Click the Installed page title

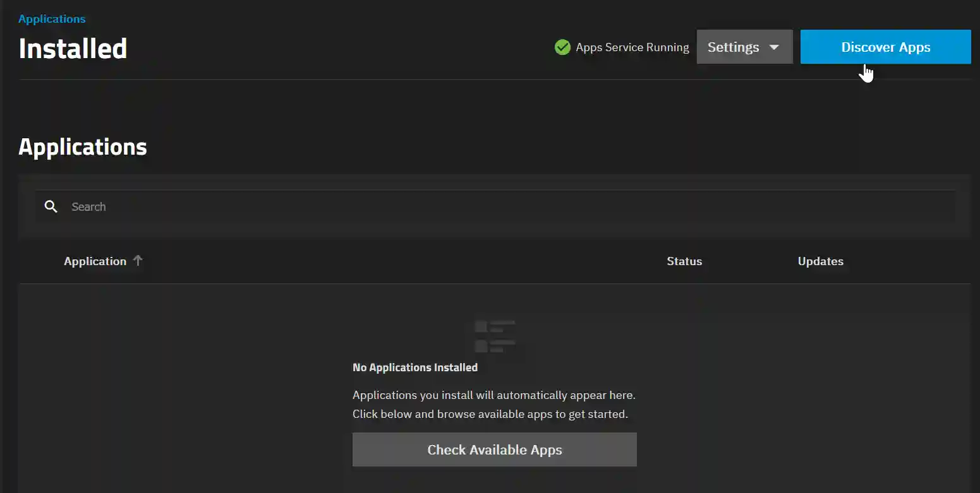coord(73,48)
